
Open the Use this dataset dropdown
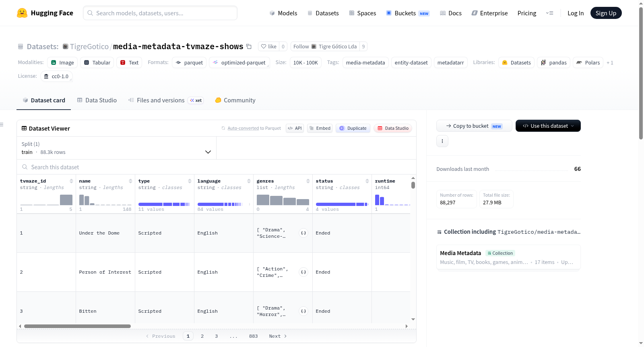548,126
